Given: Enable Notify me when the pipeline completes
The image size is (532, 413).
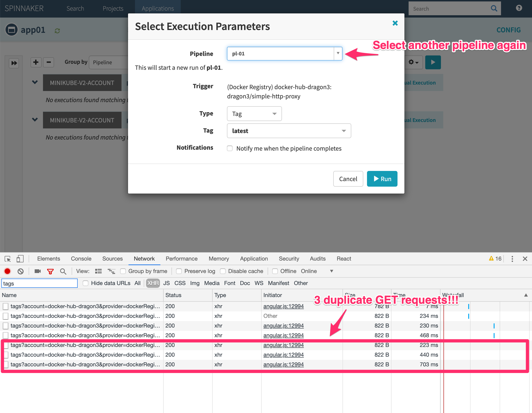Looking at the screenshot, I should [230, 148].
